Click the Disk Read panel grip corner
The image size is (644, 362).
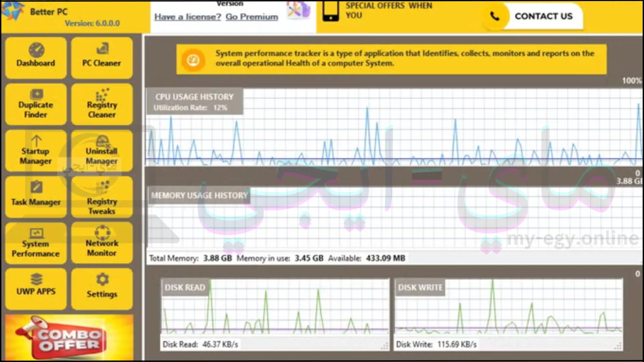(385, 347)
